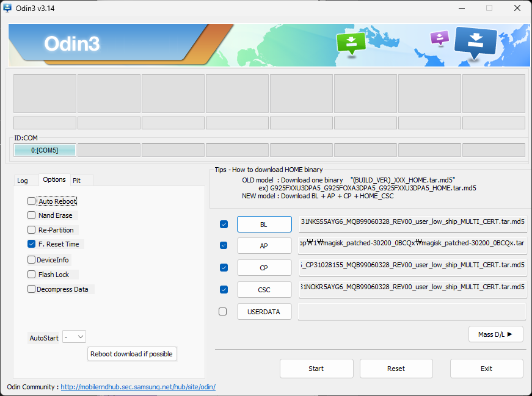Click the CP file path field
This screenshot has height=396, width=532.
413,267
